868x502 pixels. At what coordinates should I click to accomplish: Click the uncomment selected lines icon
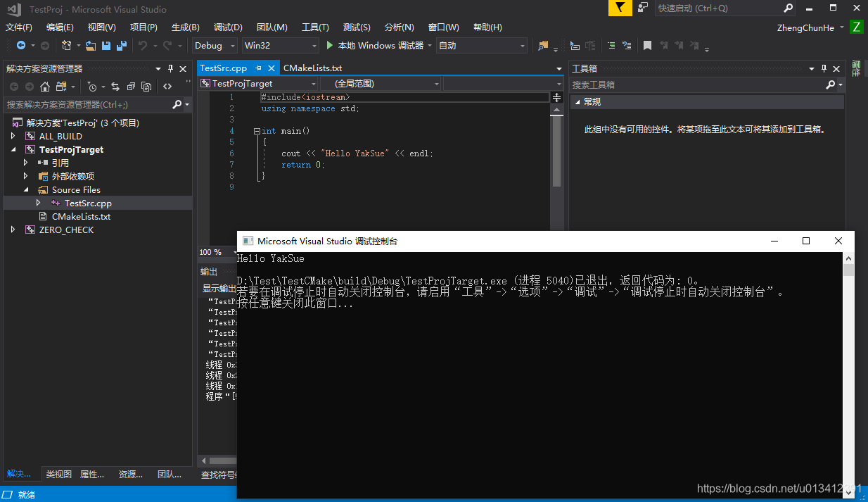coord(627,45)
